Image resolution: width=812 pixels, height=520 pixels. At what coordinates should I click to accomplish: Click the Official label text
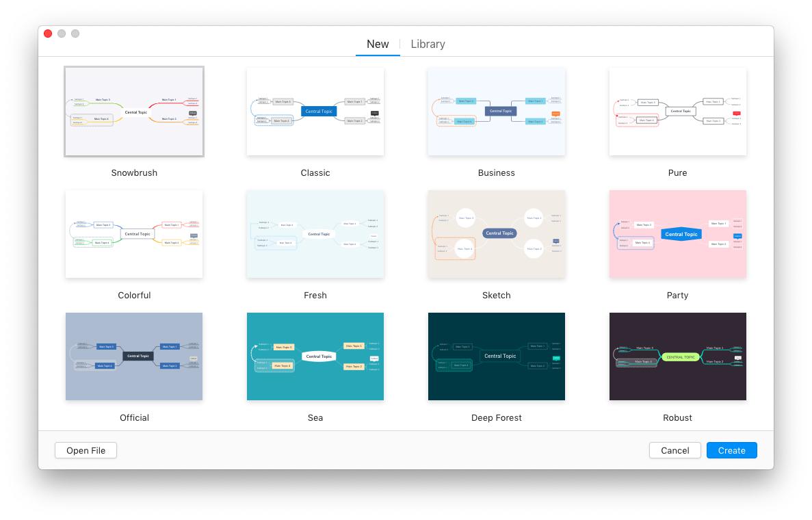(134, 418)
